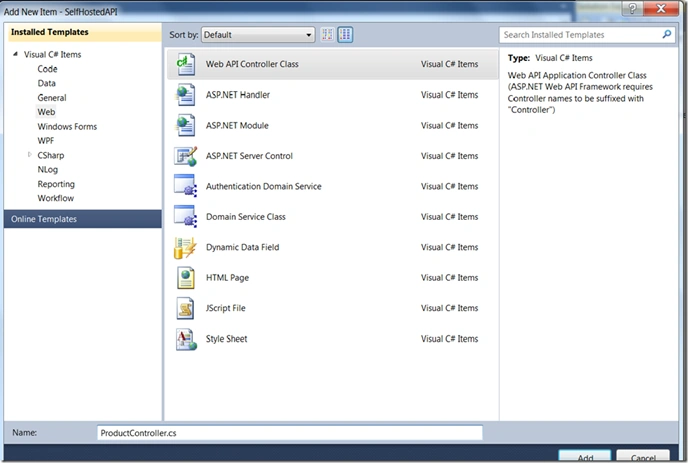Viewport: 688px width, 463px height.
Task: Choose the HTML Page template icon
Action: (x=186, y=278)
